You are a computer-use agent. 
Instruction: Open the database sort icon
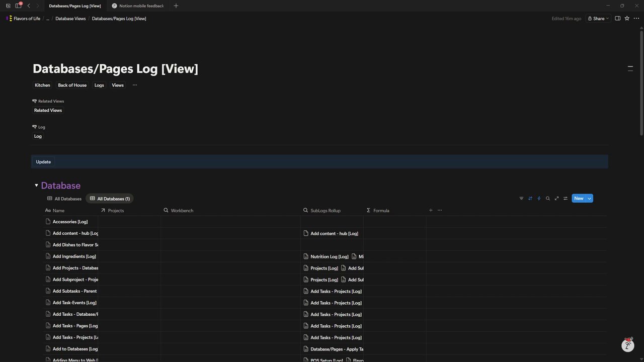click(530, 199)
